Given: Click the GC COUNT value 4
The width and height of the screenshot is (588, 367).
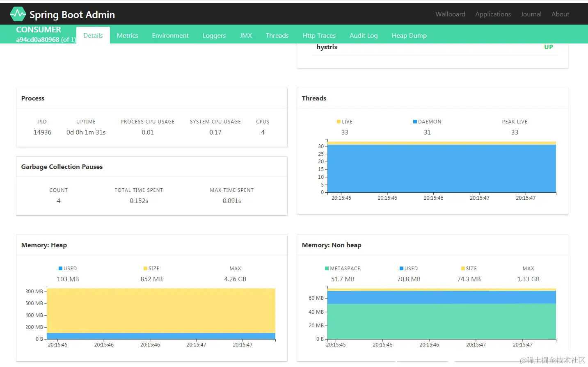Looking at the screenshot, I should click(x=59, y=201).
